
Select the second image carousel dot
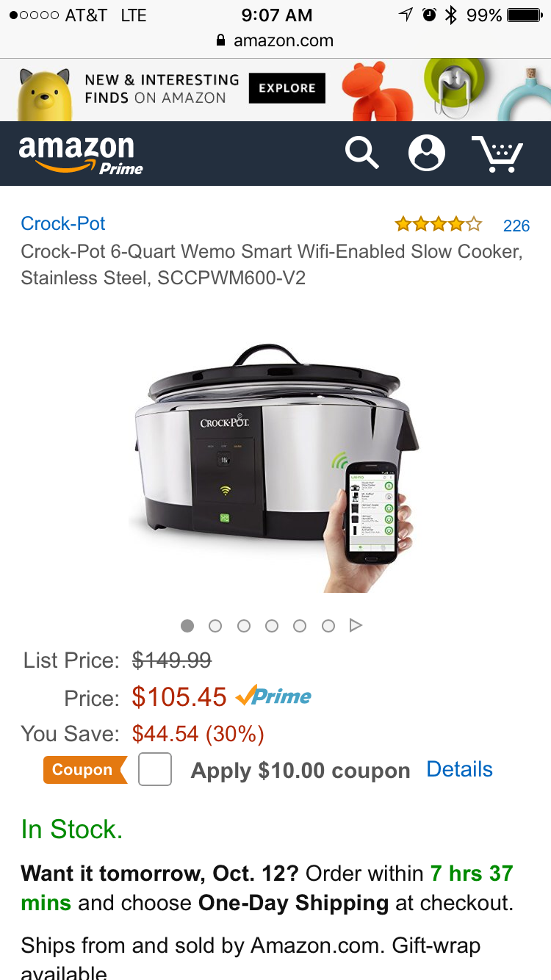coord(215,626)
